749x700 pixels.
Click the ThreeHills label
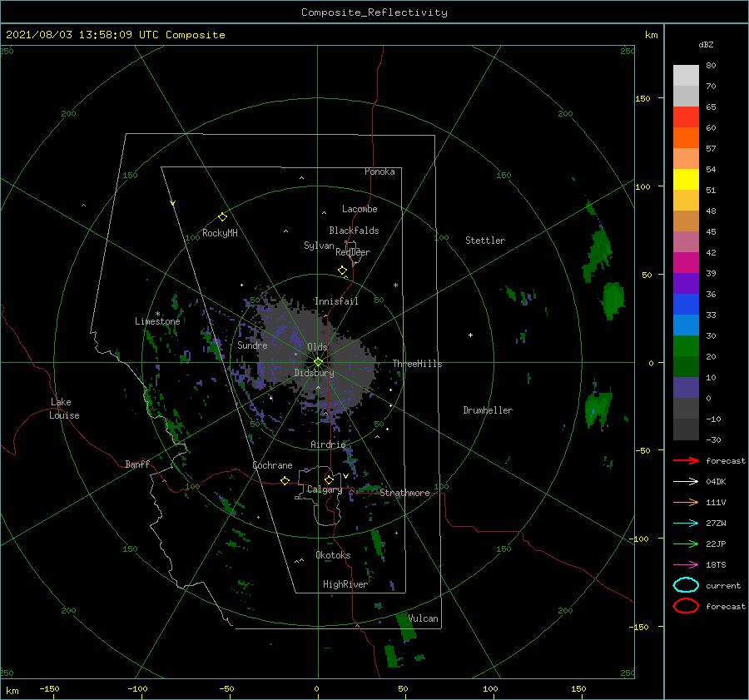tap(418, 364)
